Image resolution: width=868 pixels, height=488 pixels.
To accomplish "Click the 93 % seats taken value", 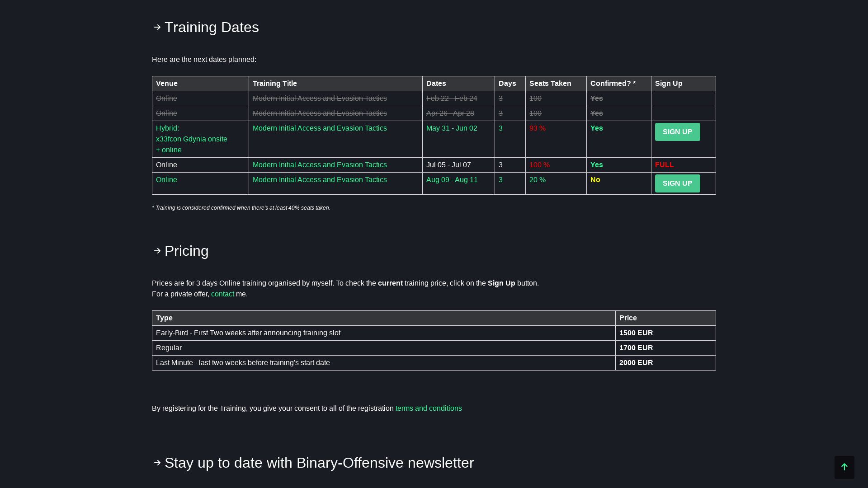I will [x=538, y=128].
